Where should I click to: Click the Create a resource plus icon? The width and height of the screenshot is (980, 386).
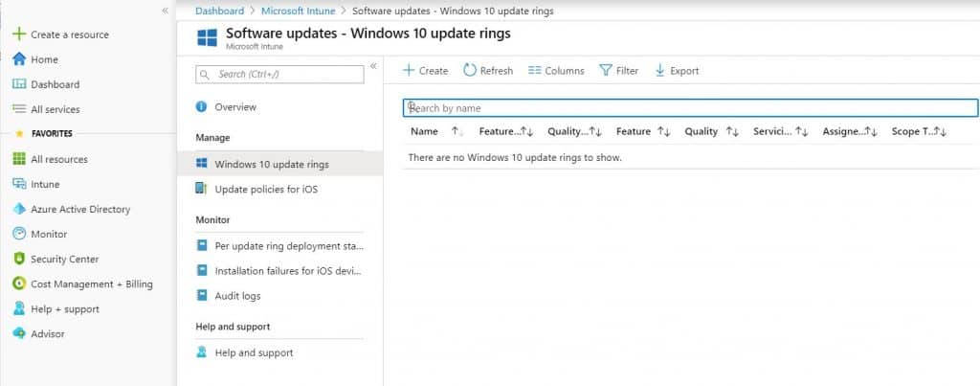pos(19,34)
